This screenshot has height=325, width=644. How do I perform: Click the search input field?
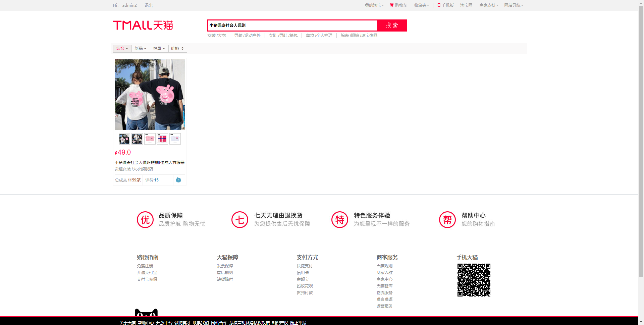pos(292,25)
